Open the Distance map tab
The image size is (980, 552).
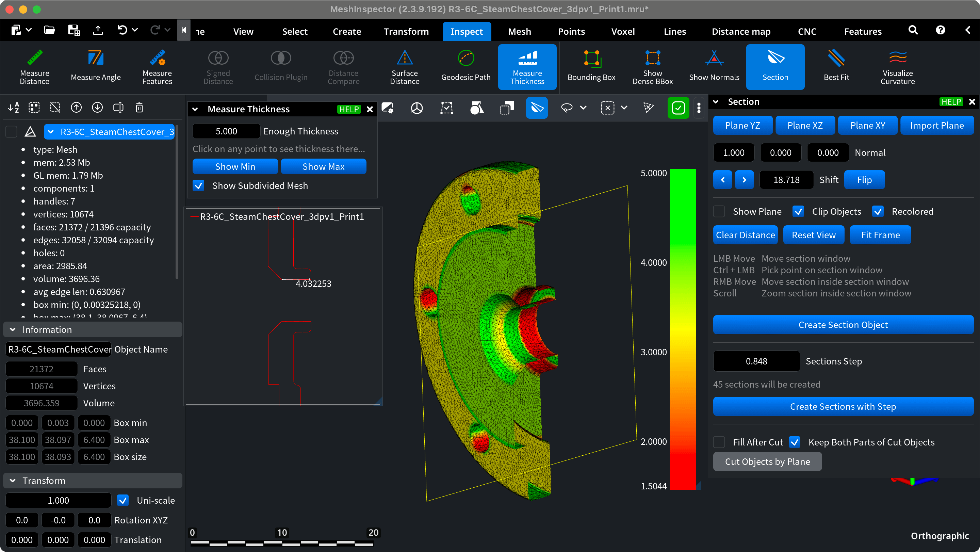click(741, 31)
